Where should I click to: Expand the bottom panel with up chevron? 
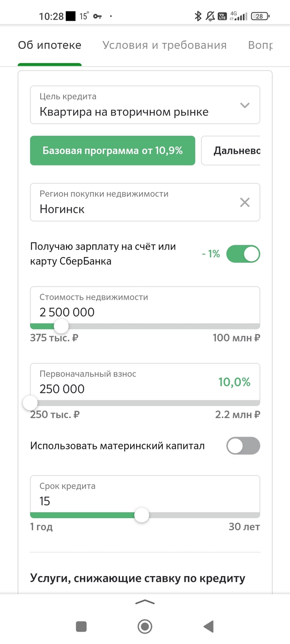(145, 602)
